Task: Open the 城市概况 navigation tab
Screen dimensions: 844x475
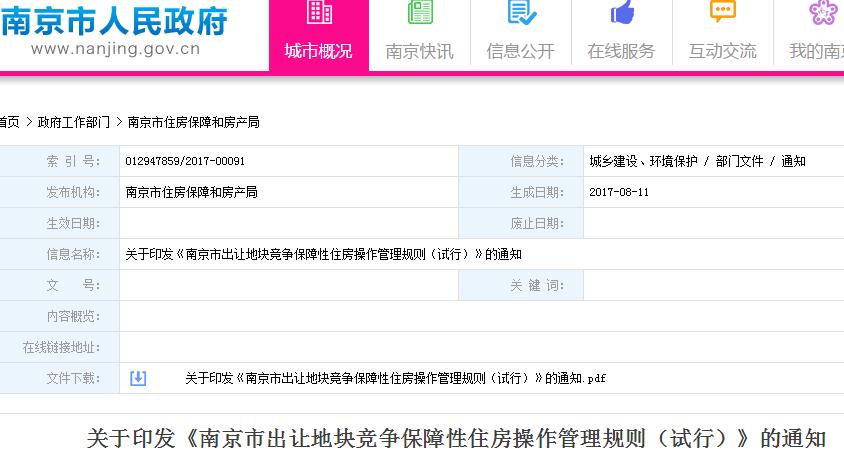Action: [x=319, y=35]
